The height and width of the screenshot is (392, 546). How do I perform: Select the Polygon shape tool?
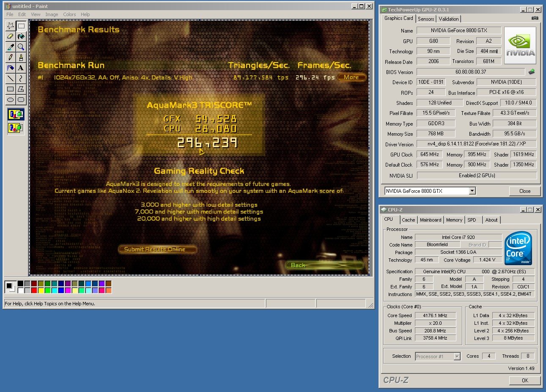point(21,89)
